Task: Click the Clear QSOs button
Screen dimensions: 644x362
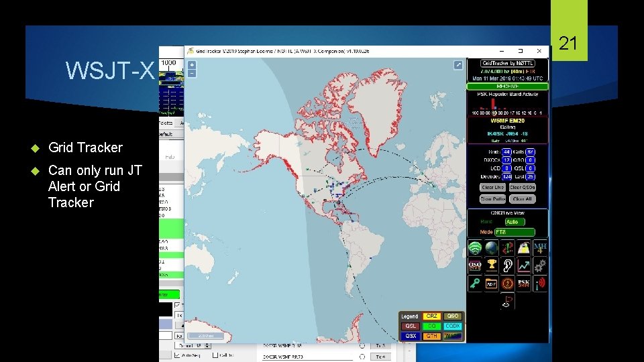Action: [523, 187]
